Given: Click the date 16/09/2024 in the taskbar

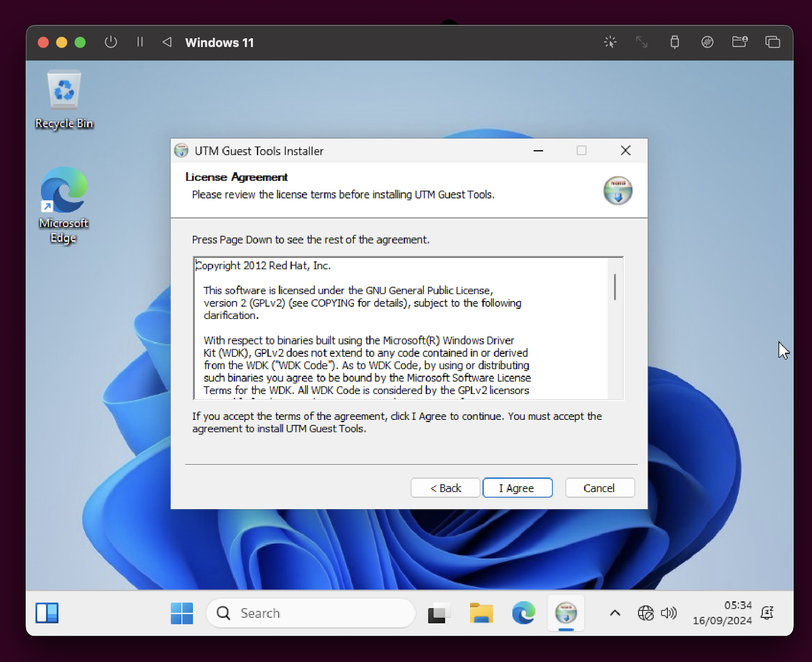Looking at the screenshot, I should [x=722, y=620].
